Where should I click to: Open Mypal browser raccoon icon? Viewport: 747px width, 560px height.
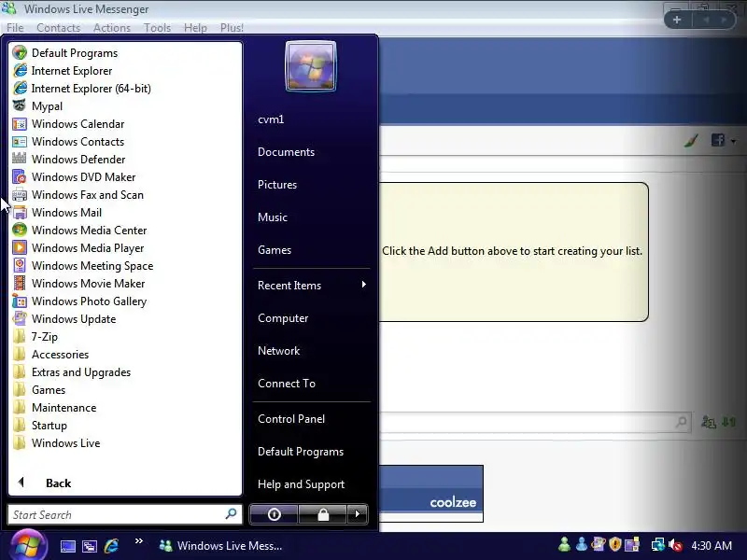(20, 105)
